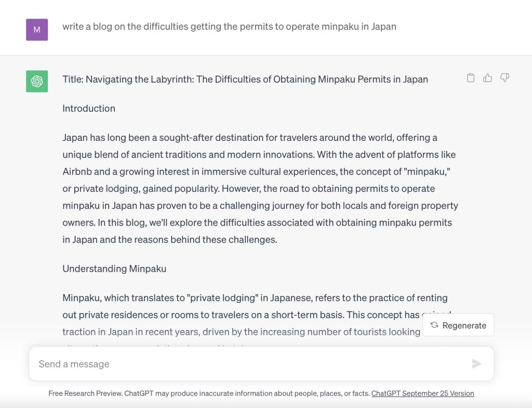This screenshot has height=408, width=532.
Task: Give the response a thumbs up
Action: coord(487,78)
